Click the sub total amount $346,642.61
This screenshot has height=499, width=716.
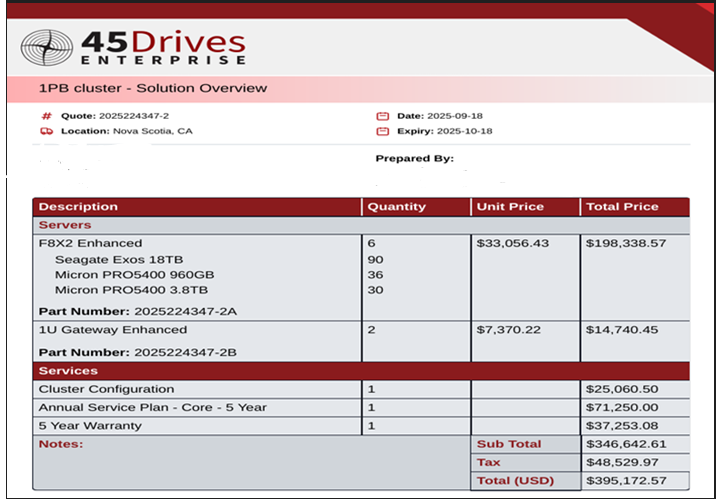626,444
